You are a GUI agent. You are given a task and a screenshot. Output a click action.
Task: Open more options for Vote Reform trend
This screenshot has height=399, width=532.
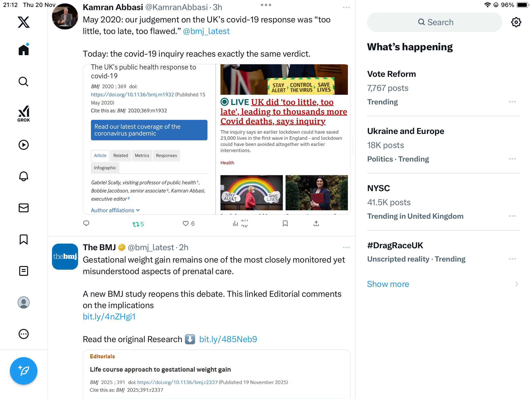pos(512,102)
